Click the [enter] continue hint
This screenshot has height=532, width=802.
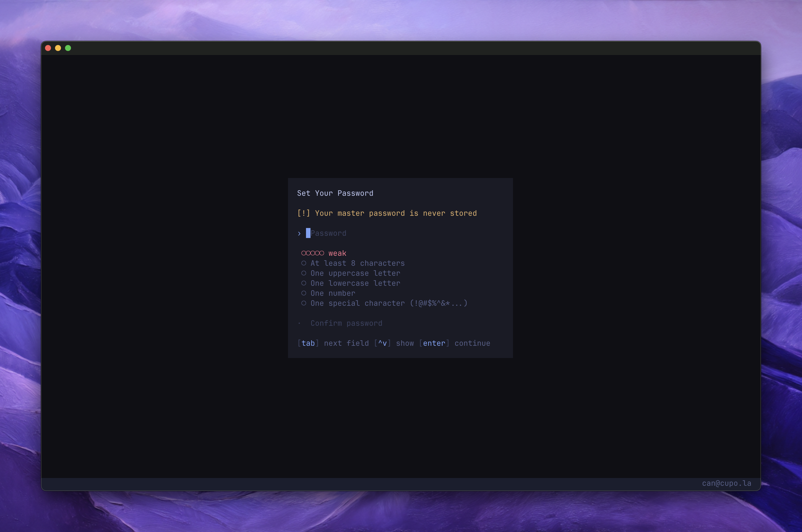[x=454, y=343]
